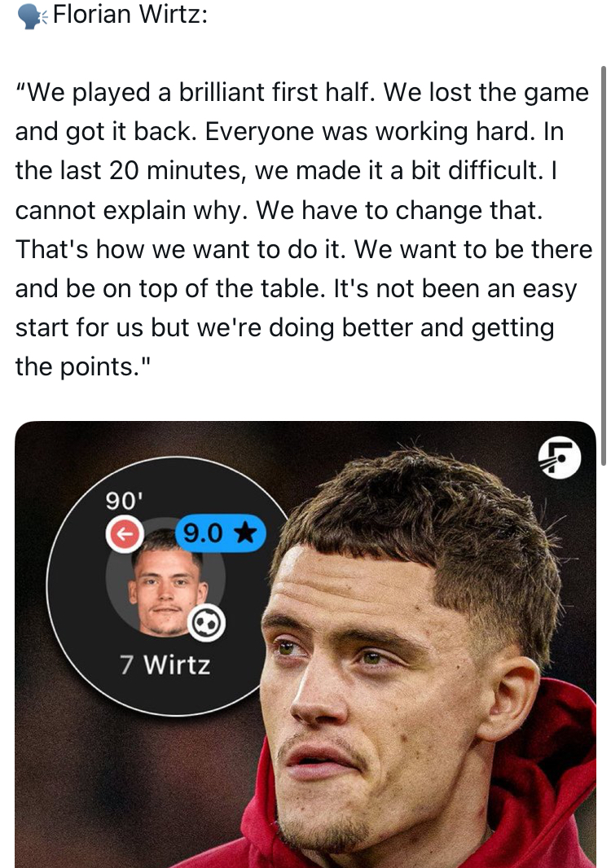Screen dimensions: 611x868
Task: Tap the 90' minute label
Action: (x=124, y=501)
